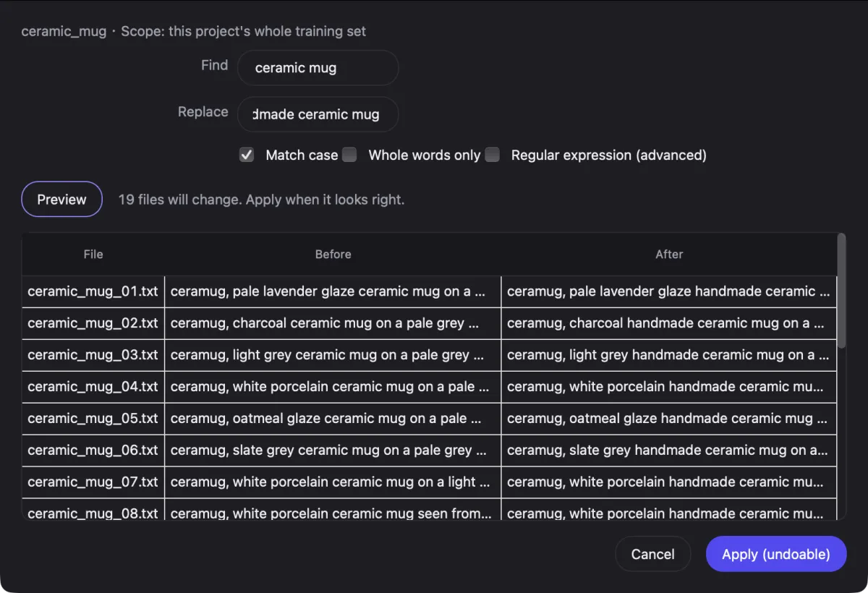Click After cell 'pale lavender glaze handmade ceramic'
This screenshot has width=868, height=593.
click(669, 291)
